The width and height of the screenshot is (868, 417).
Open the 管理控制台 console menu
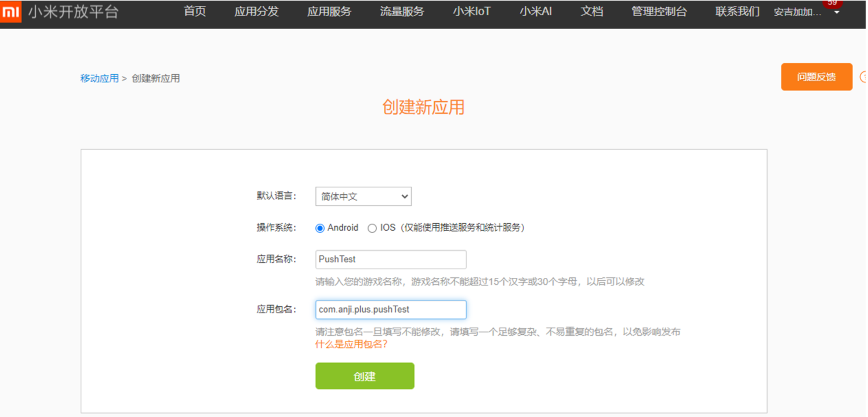pos(659,12)
